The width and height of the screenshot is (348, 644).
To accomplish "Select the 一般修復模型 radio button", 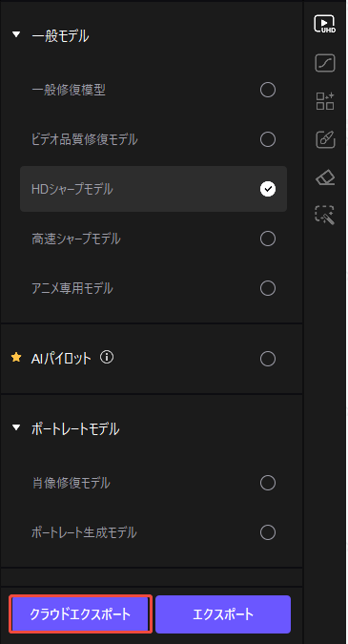I will [x=268, y=90].
